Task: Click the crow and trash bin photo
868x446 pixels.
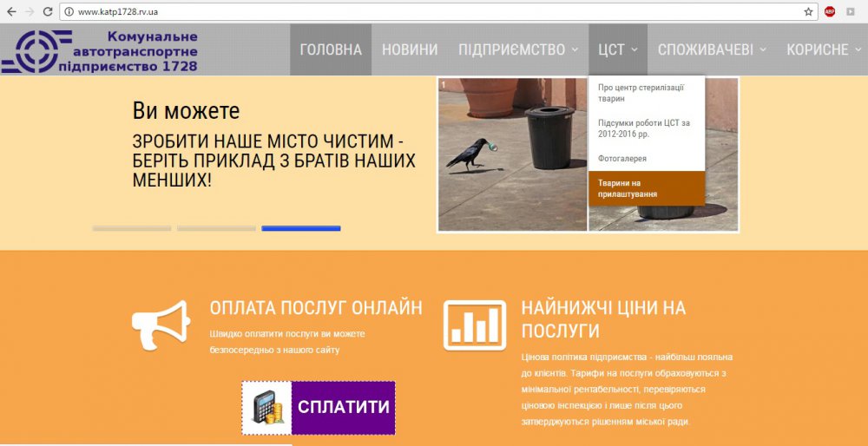Action: (512, 154)
